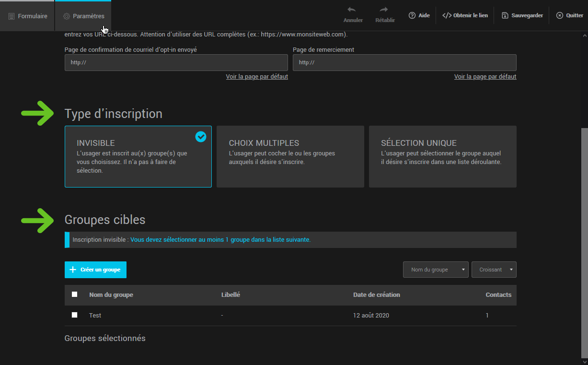Open the Paramètres tab
Screen dimensions: 588x365
pyautogui.click(x=83, y=16)
